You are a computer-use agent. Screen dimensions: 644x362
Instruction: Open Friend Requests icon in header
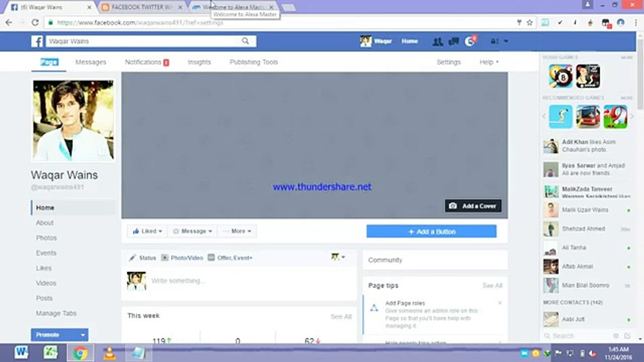click(x=438, y=42)
